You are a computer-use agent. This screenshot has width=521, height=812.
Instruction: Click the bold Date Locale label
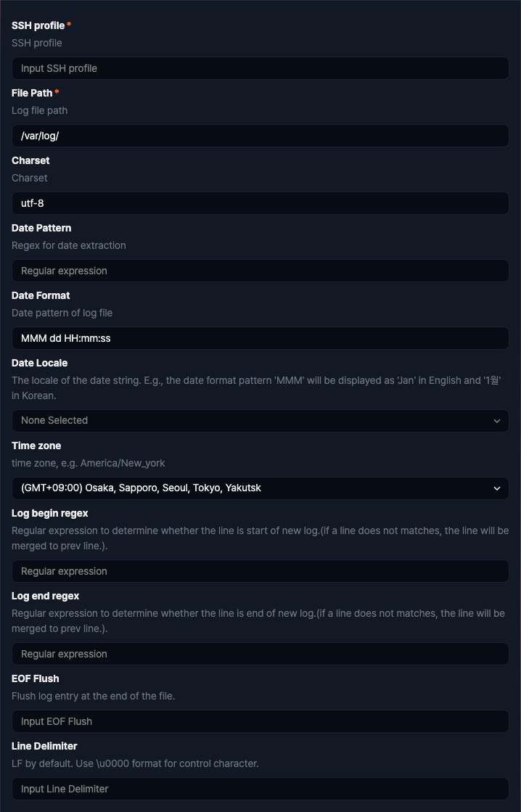click(39, 363)
